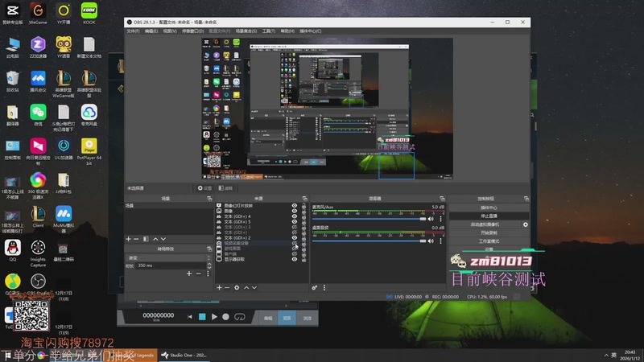The width and height of the screenshot is (644, 362).
Task: Move selected source up
Action: (x=246, y=288)
